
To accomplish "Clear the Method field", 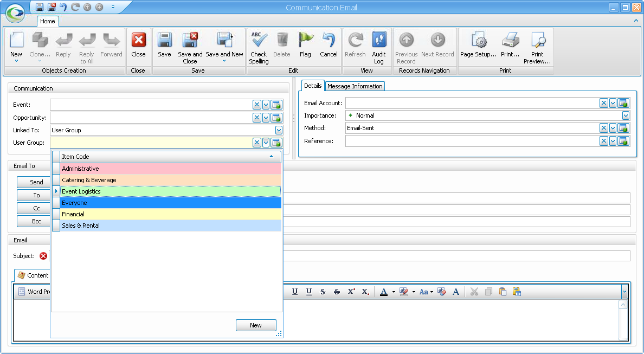I will (x=603, y=128).
